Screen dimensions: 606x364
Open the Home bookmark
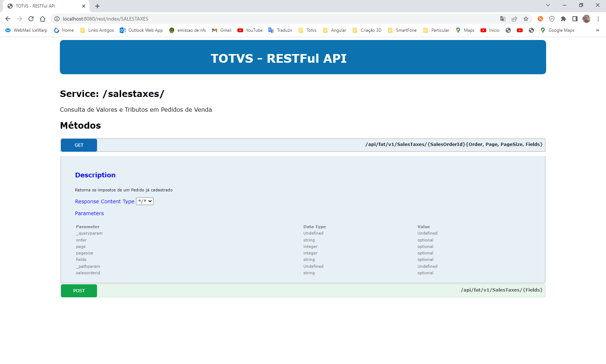(x=64, y=30)
